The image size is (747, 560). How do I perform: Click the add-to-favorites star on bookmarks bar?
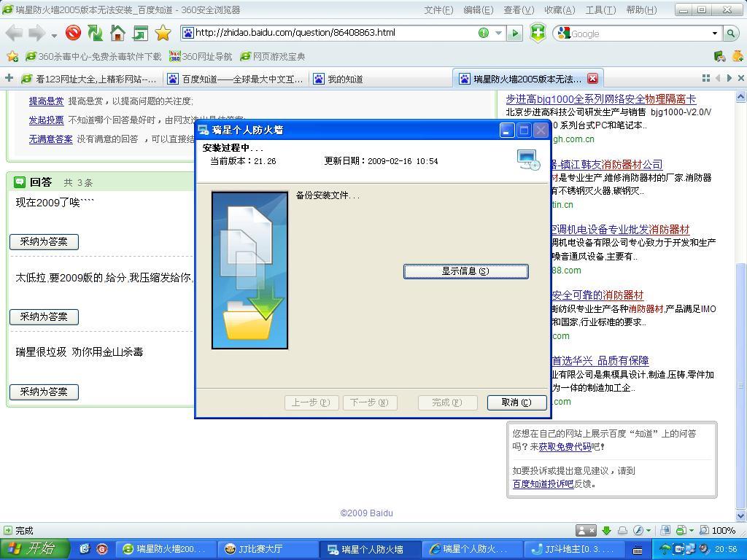(x=12, y=57)
